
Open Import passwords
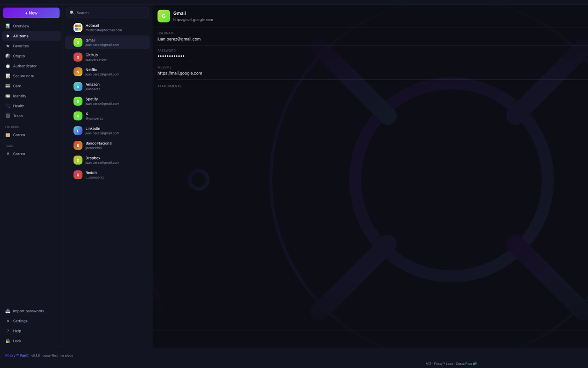coord(31,311)
